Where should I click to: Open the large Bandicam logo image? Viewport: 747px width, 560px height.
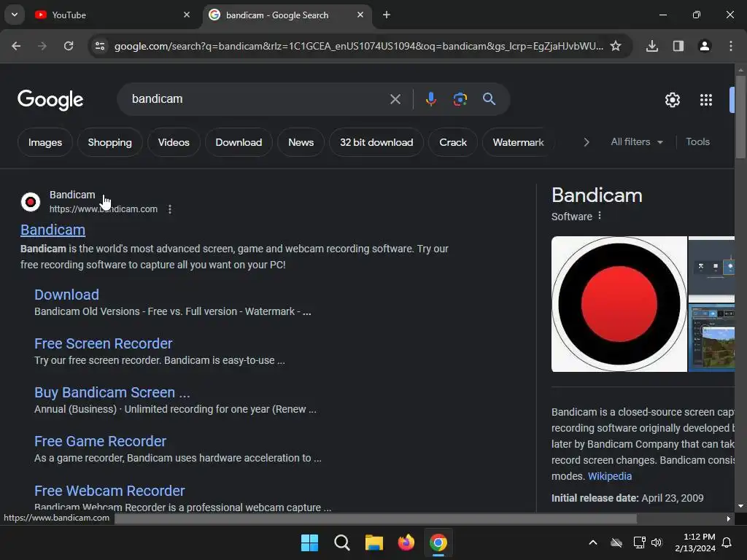pos(619,304)
